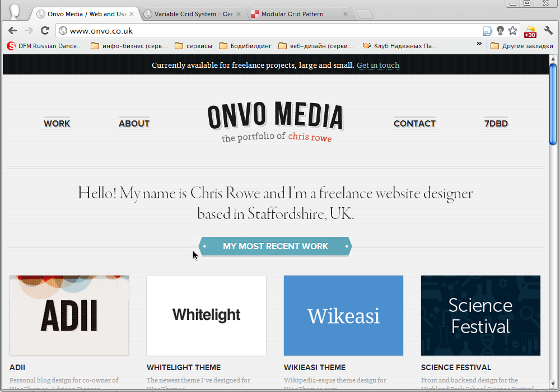
Task: Open the Бодибилдинг bookmarks folder
Action: pyautogui.click(x=245, y=46)
